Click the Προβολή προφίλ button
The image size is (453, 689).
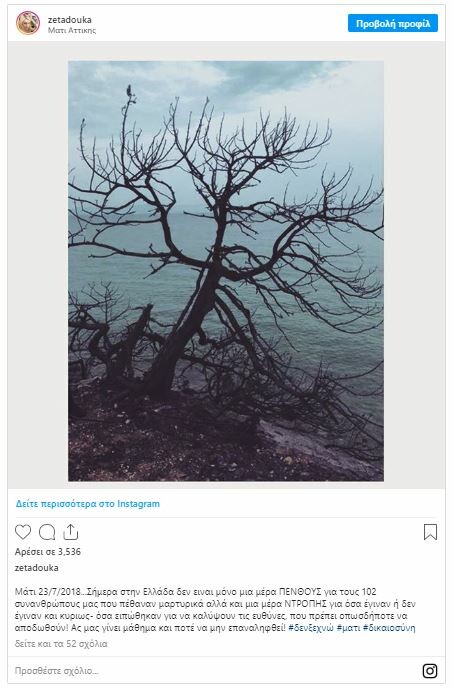[393, 23]
